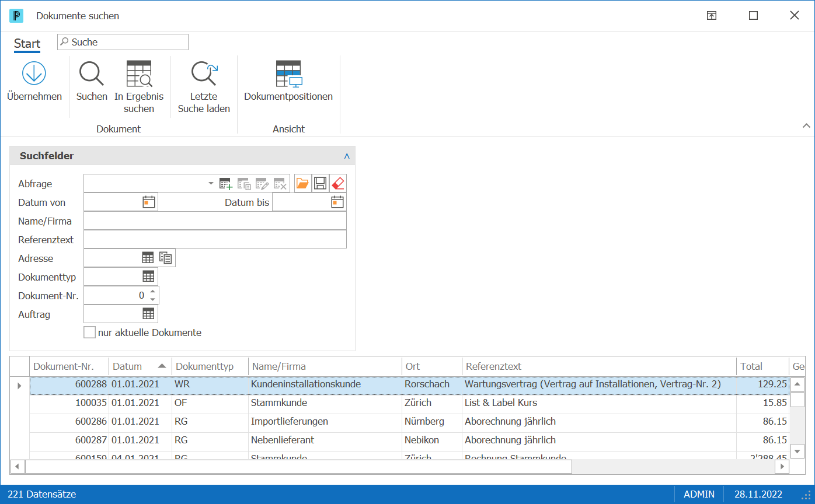The width and height of the screenshot is (815, 504).
Task: Increase the Dokument-Nr. value
Action: (x=152, y=292)
